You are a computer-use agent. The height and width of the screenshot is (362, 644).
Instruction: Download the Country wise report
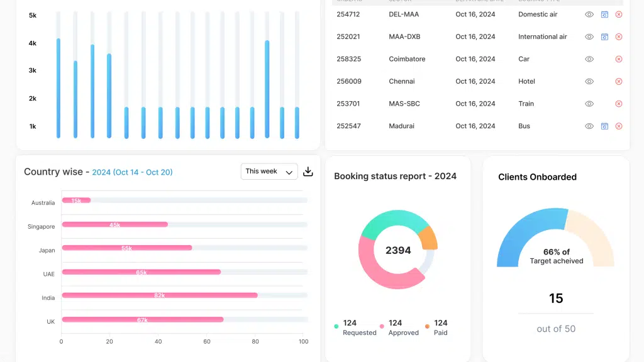click(308, 172)
